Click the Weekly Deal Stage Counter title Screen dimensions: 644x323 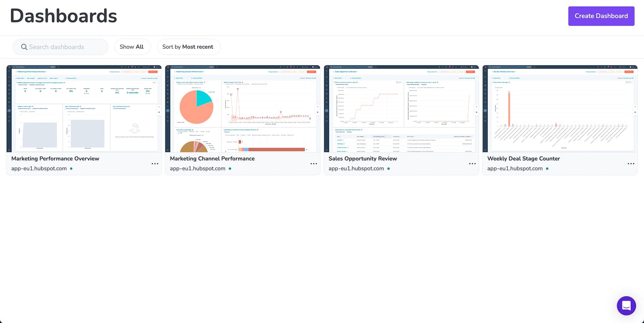pyautogui.click(x=523, y=158)
